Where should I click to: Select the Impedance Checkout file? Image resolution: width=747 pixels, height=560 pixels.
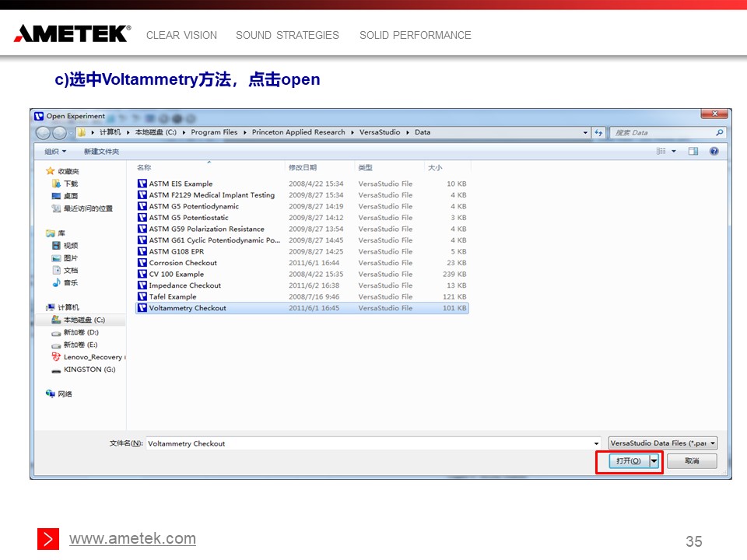(x=302, y=285)
